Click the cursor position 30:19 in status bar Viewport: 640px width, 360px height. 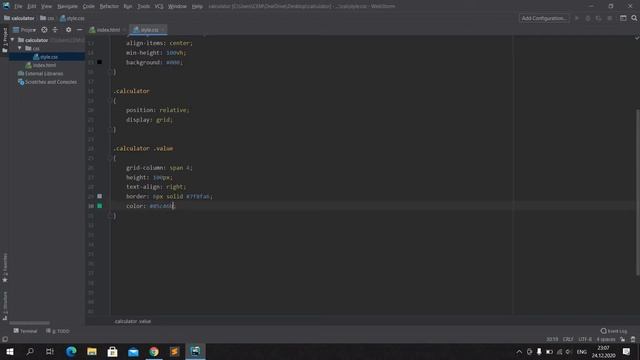tap(552, 339)
